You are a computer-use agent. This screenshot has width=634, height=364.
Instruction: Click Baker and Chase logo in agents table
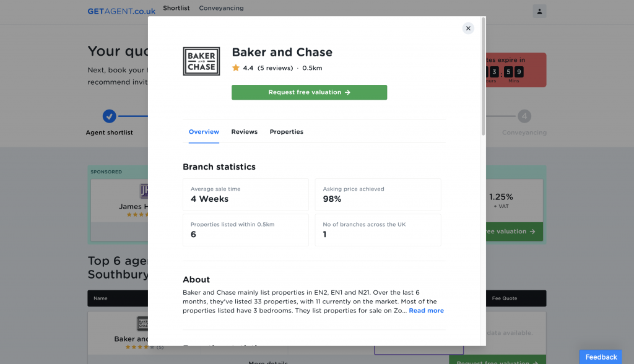coord(144,324)
